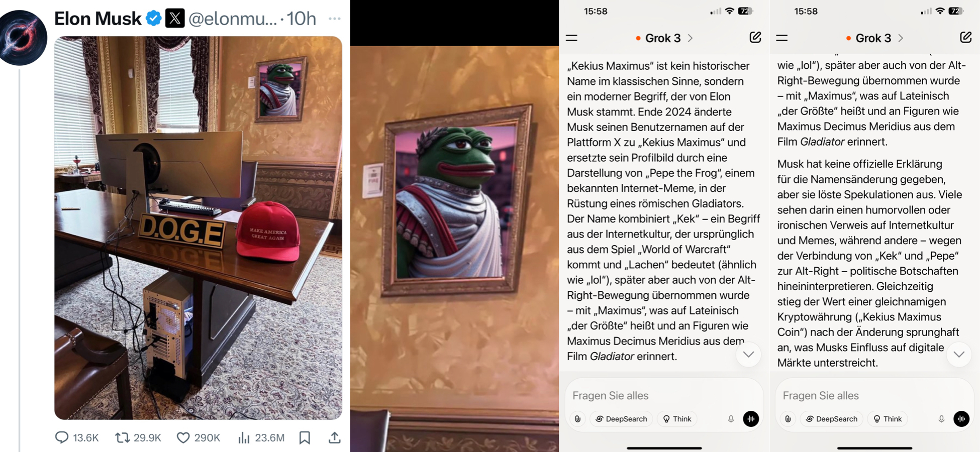This screenshot has height=452, width=980.
Task: Jump to bottom using left chat down-arrow
Action: point(748,355)
